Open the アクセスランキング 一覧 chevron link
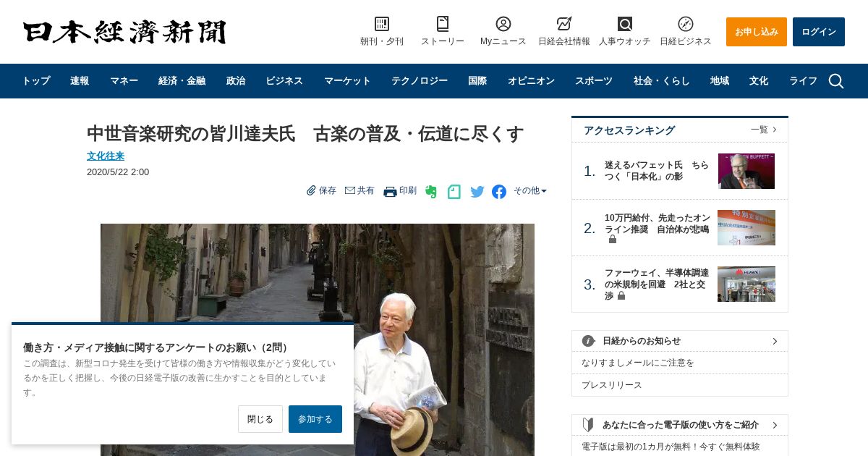 pyautogui.click(x=764, y=130)
